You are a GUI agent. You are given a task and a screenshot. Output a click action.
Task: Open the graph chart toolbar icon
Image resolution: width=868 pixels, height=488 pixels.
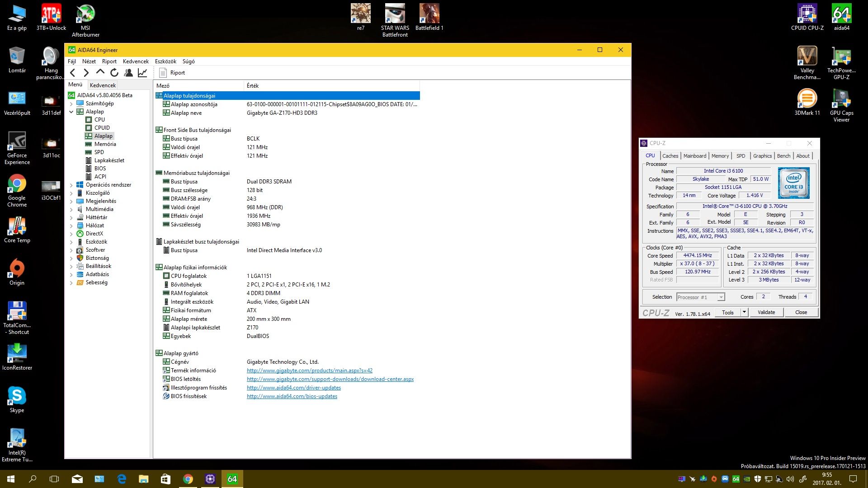[142, 73]
